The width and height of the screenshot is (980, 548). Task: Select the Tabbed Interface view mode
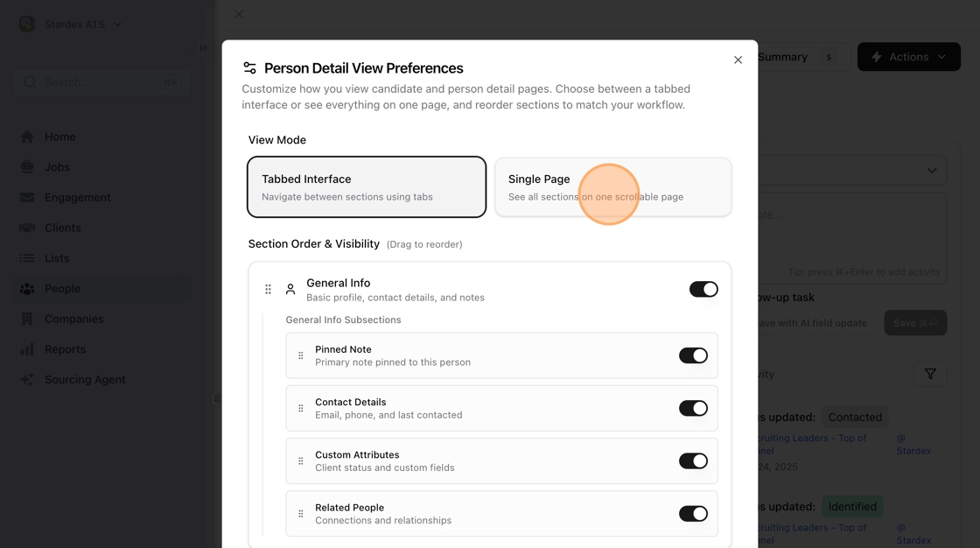click(367, 186)
